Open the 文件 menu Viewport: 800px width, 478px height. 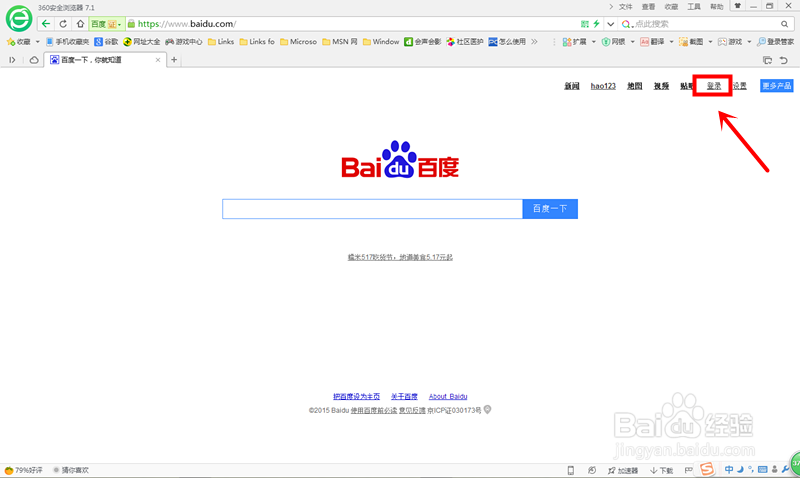626,7
